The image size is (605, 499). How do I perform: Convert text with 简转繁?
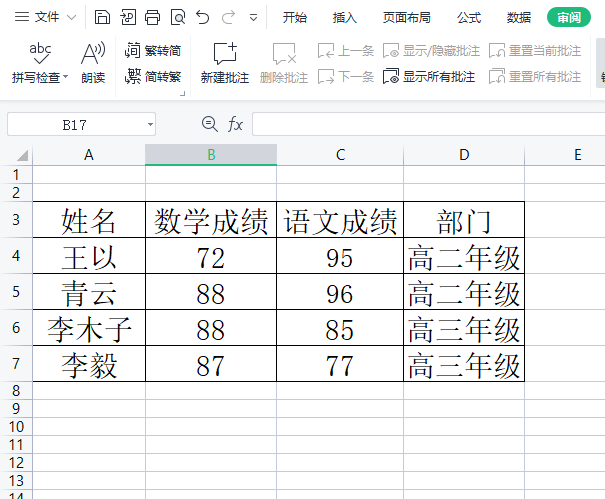[x=153, y=76]
